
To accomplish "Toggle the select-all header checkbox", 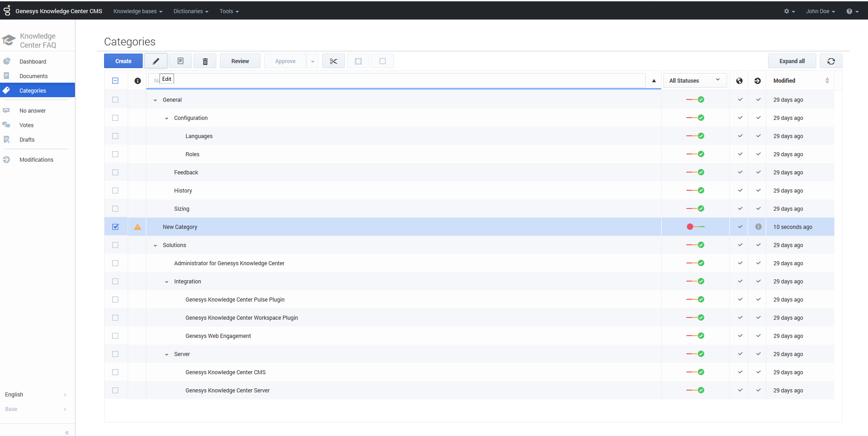I will (x=115, y=81).
